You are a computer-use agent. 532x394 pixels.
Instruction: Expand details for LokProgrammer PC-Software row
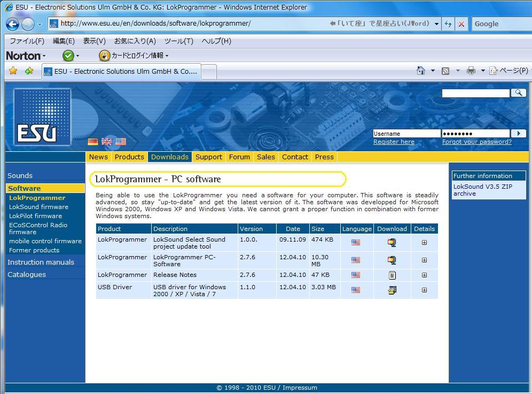pos(424,260)
